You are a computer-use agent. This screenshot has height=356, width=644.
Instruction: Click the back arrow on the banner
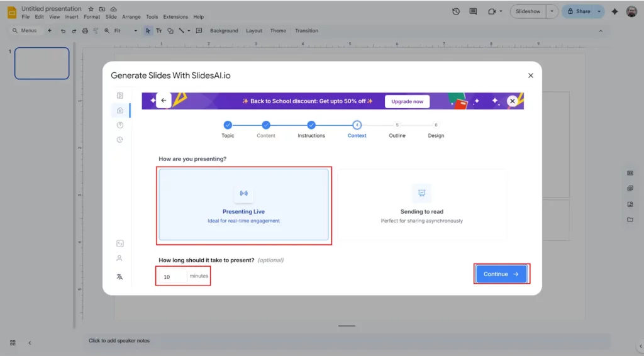click(164, 101)
